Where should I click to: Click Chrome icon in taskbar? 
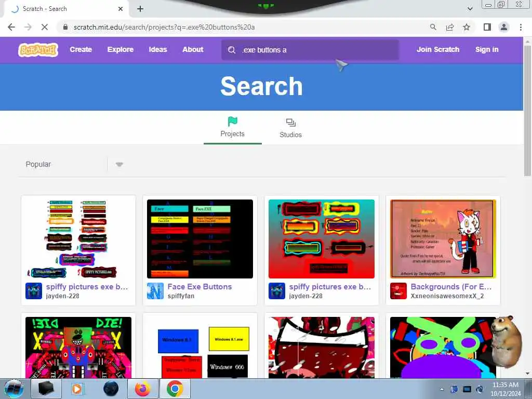tap(175, 389)
